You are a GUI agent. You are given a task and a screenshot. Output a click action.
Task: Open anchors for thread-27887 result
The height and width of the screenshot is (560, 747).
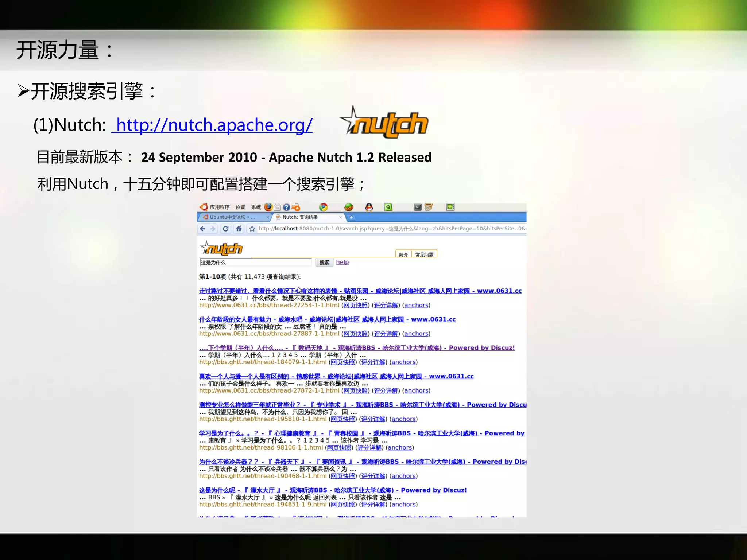coord(416,334)
